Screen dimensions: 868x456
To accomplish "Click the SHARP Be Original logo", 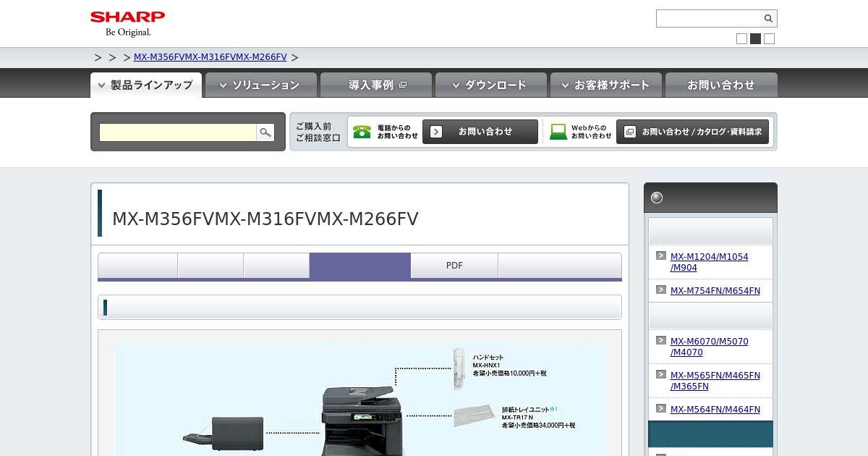I will [x=127, y=24].
